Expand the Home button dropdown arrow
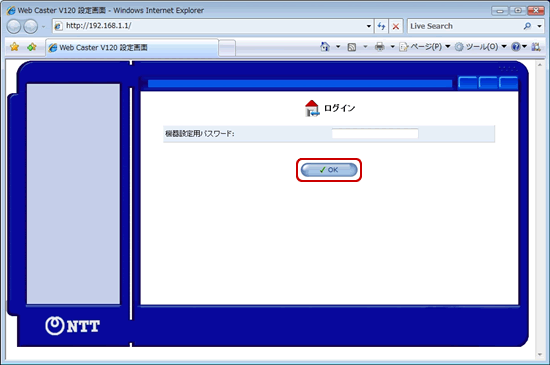Viewport: 550px width, 365px height. point(338,47)
